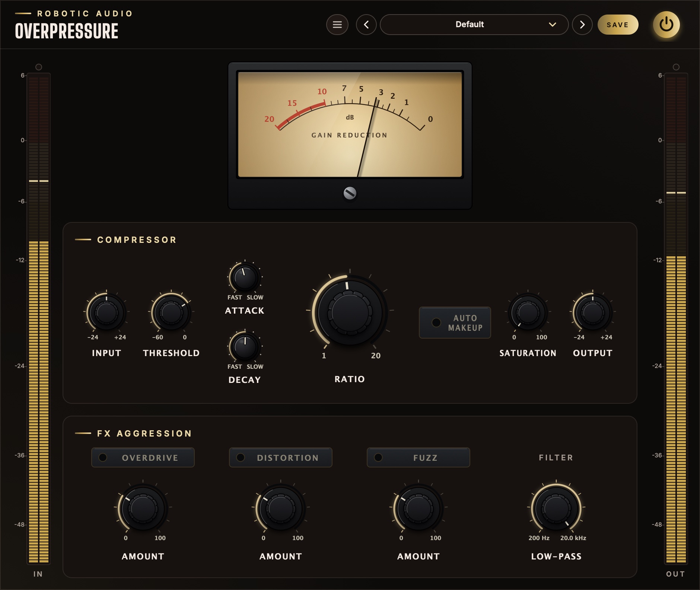Click the SAVE preset button
The width and height of the screenshot is (700, 590).
618,25
